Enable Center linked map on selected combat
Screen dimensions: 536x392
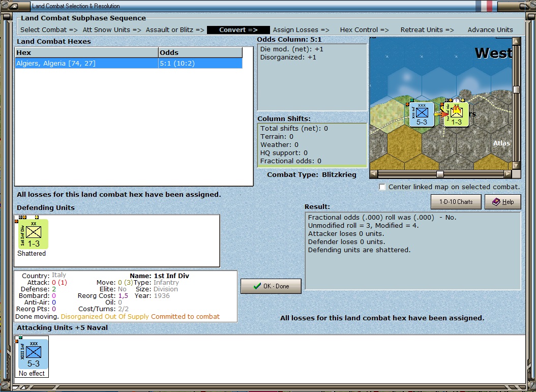click(x=382, y=187)
